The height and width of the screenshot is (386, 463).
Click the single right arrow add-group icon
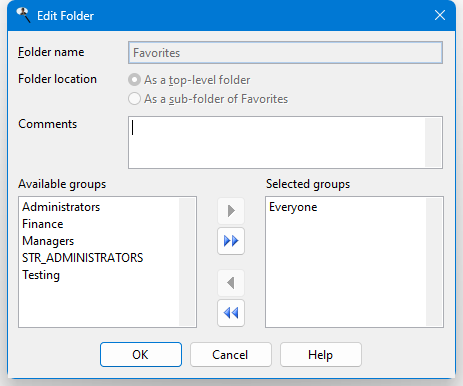click(231, 211)
